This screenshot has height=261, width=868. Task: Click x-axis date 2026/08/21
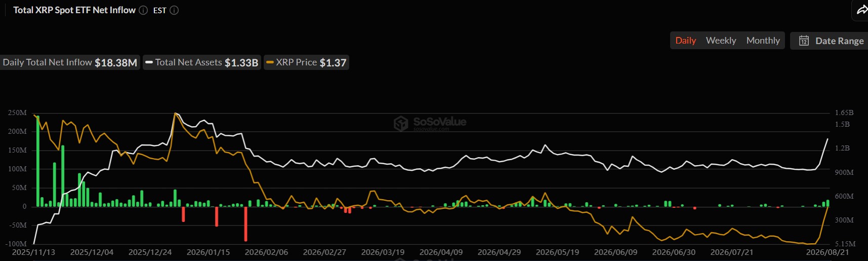[x=828, y=252]
